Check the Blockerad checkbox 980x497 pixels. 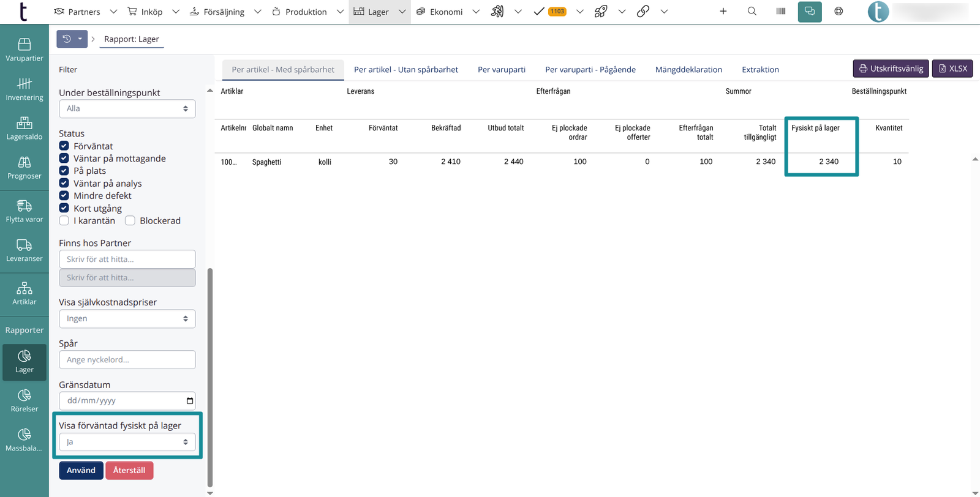pos(130,221)
